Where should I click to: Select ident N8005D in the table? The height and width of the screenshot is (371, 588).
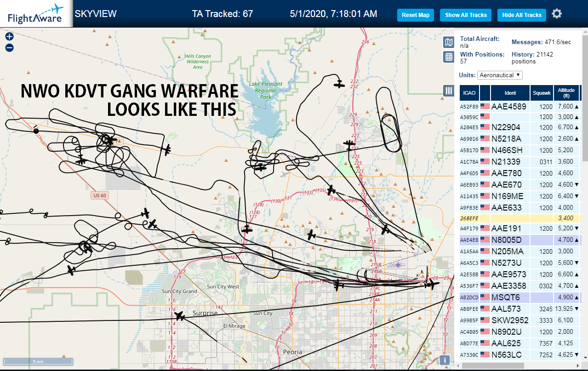[507, 240]
